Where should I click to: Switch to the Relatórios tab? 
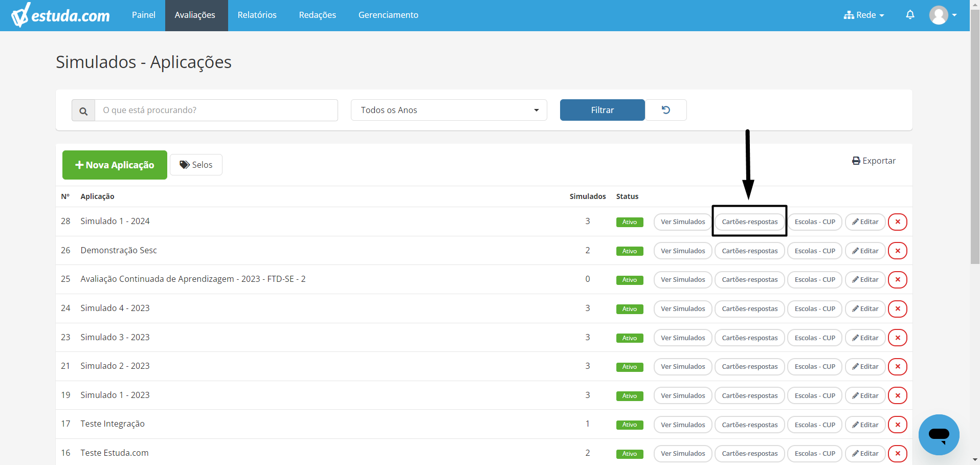coord(257,15)
